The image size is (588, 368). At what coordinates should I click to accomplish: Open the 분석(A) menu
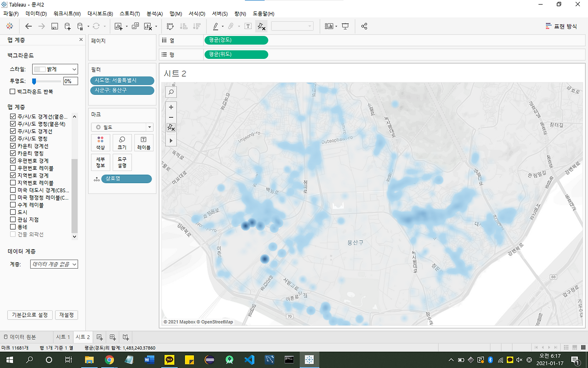click(156, 14)
